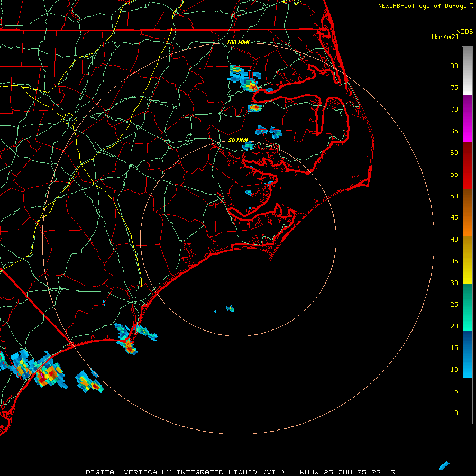Select the 65 value on the VIL scale
The width and height of the screenshot is (476, 476).
pyautogui.click(x=454, y=131)
